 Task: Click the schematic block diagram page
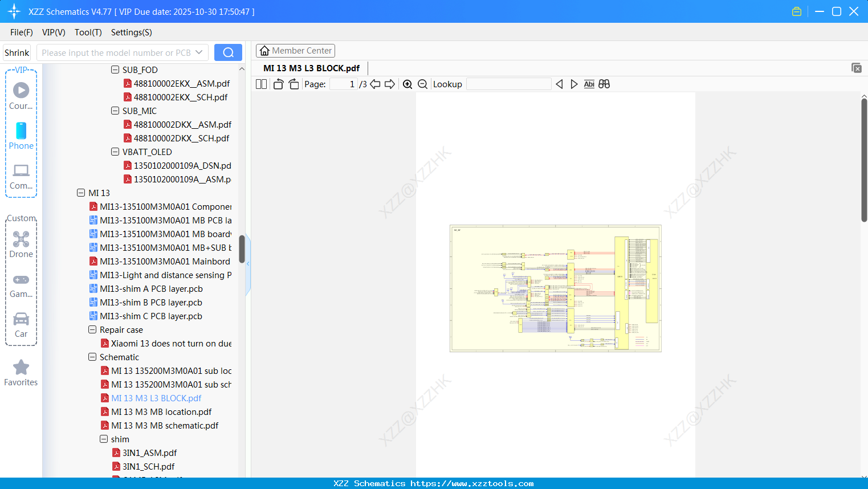tap(556, 288)
